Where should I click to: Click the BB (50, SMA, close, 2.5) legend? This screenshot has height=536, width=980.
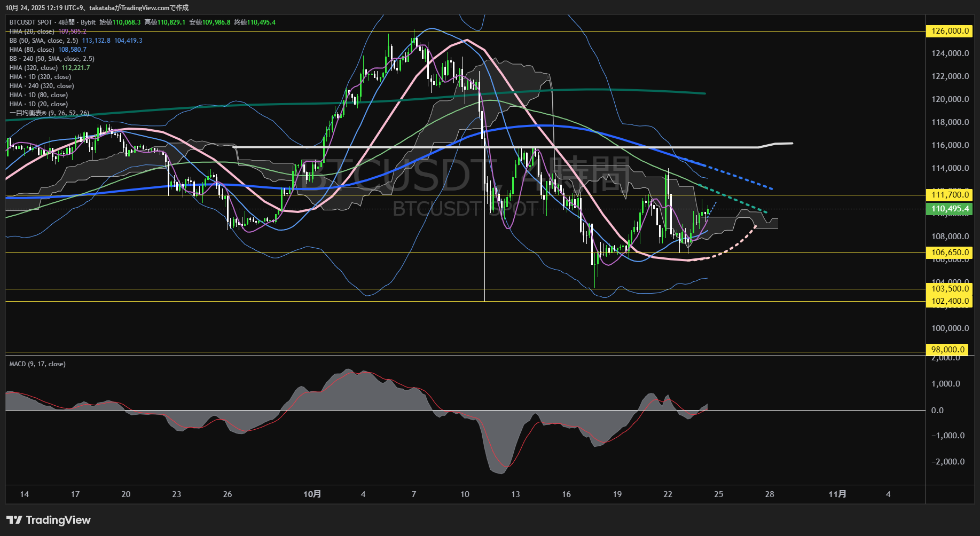tap(43, 41)
